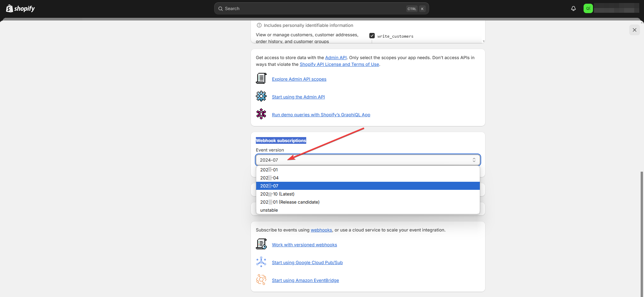Select the Release candidate version option
The image size is (644, 297).
(289, 202)
